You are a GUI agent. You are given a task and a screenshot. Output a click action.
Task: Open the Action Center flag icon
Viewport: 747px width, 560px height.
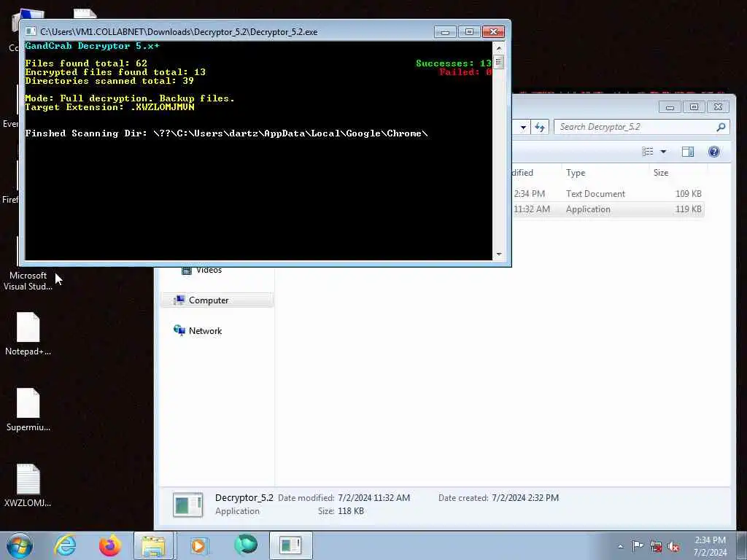pyautogui.click(x=638, y=546)
